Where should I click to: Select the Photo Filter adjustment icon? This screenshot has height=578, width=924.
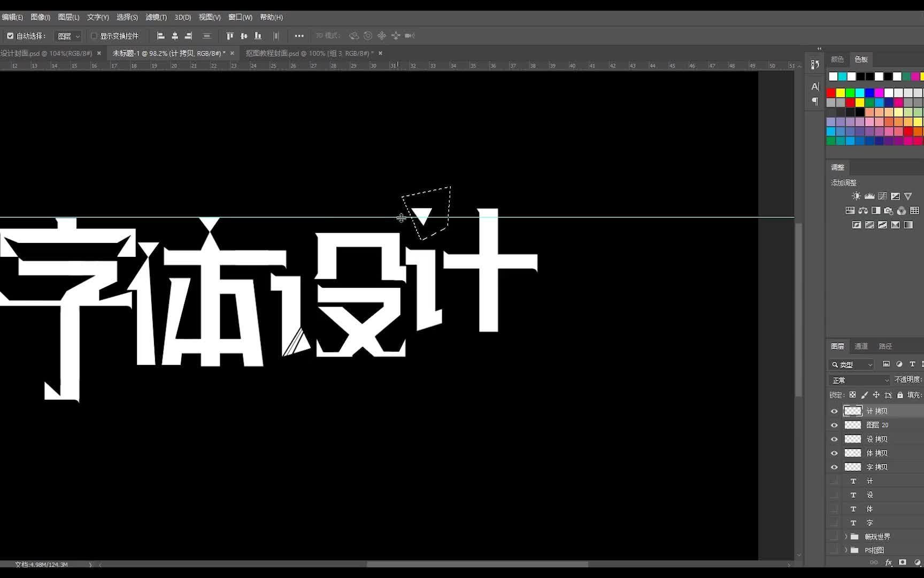(x=888, y=211)
